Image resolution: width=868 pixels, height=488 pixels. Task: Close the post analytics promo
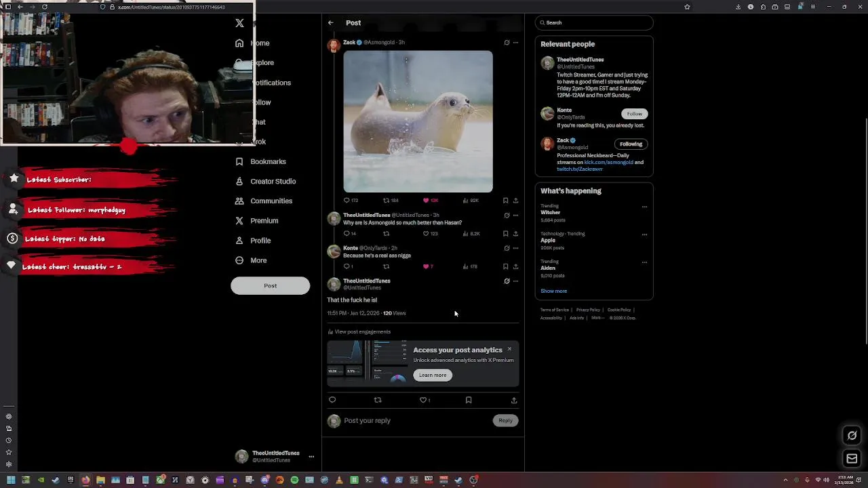509,349
